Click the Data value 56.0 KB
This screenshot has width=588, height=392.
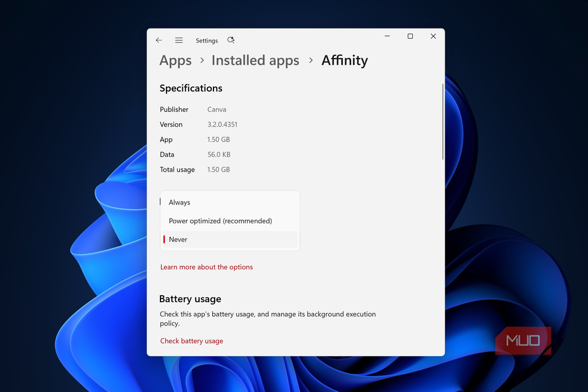pos(219,155)
